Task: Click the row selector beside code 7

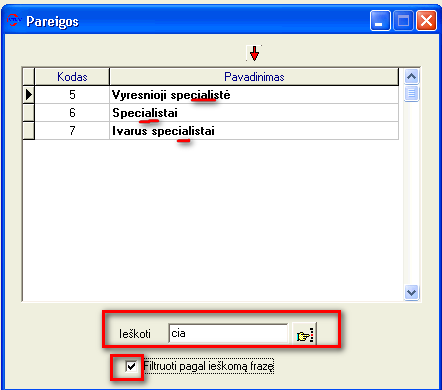Action: [x=29, y=131]
